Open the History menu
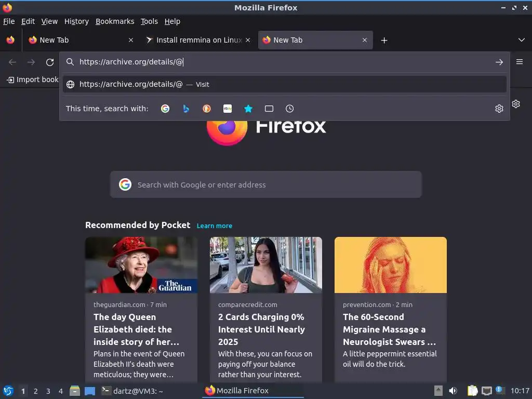The width and height of the screenshot is (532, 399). [76, 21]
